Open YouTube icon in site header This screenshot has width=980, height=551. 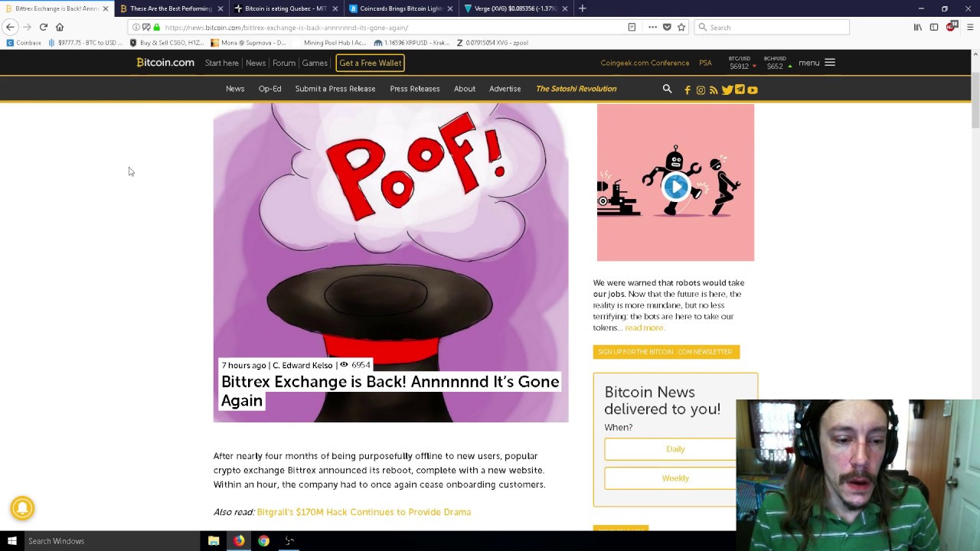point(753,90)
